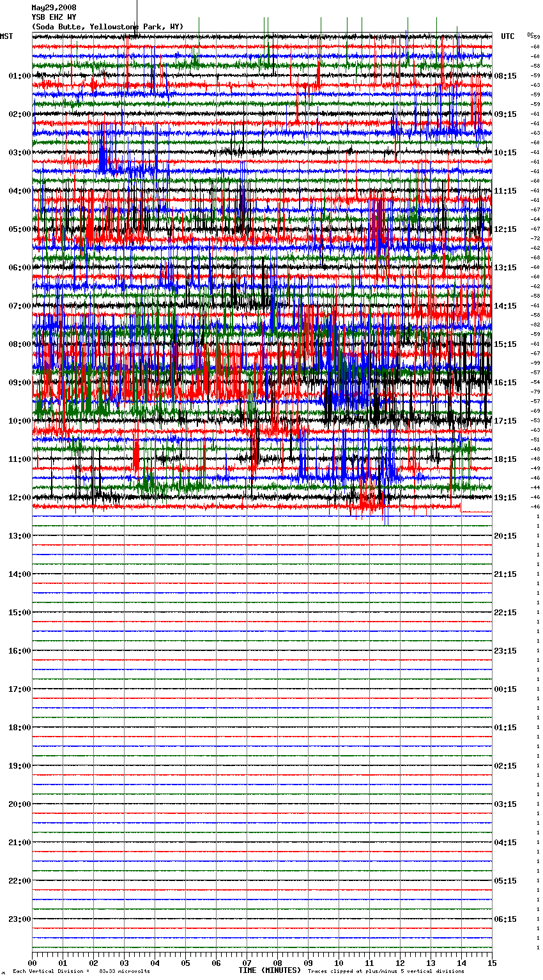543x980 pixels.
Task: Click the 12:15 UTC time label
Action: click(x=505, y=229)
